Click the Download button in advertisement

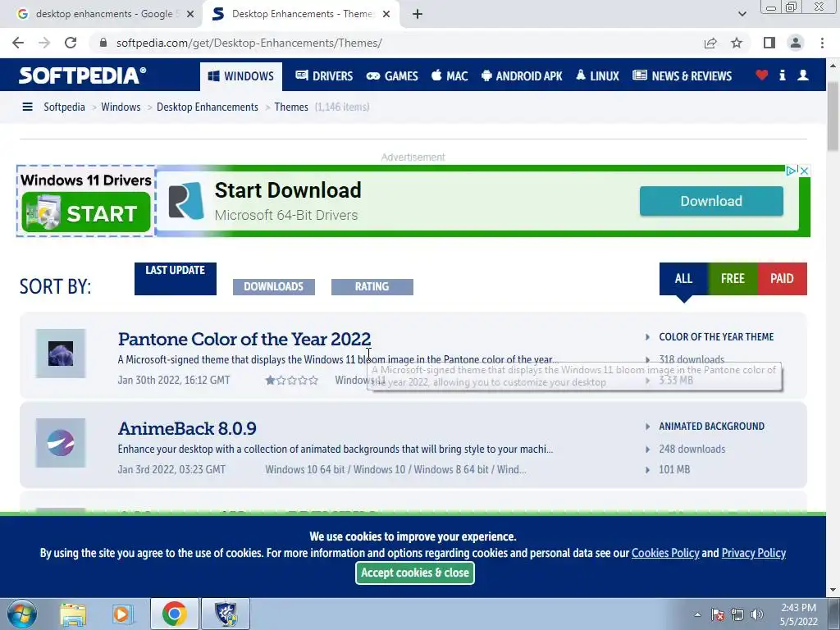coord(711,201)
